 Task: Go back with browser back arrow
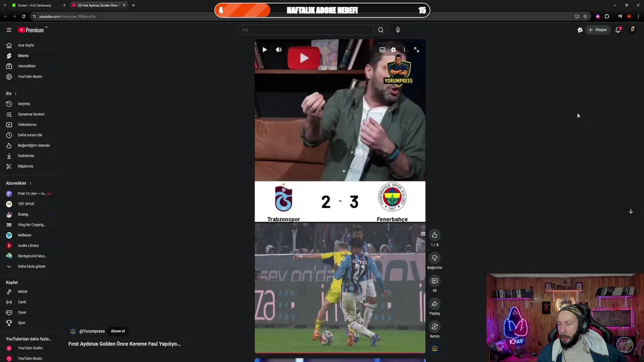point(6,16)
